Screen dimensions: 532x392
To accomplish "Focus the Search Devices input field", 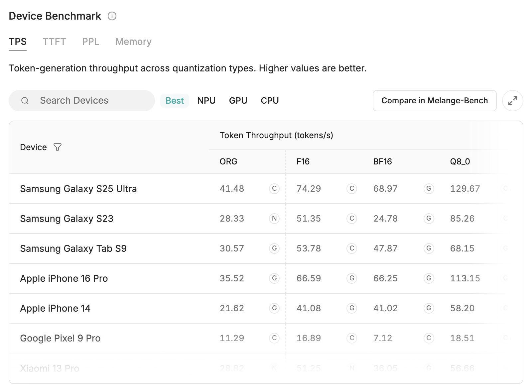I will click(82, 101).
